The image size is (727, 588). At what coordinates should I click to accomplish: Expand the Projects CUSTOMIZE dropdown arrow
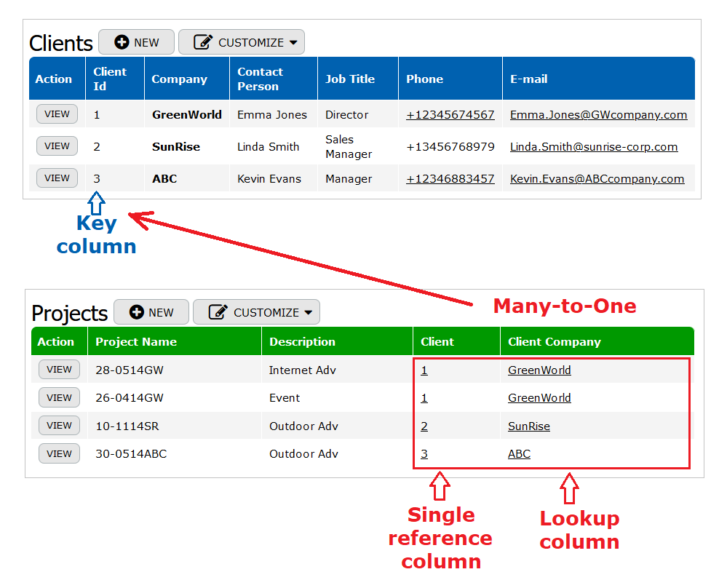point(309,312)
